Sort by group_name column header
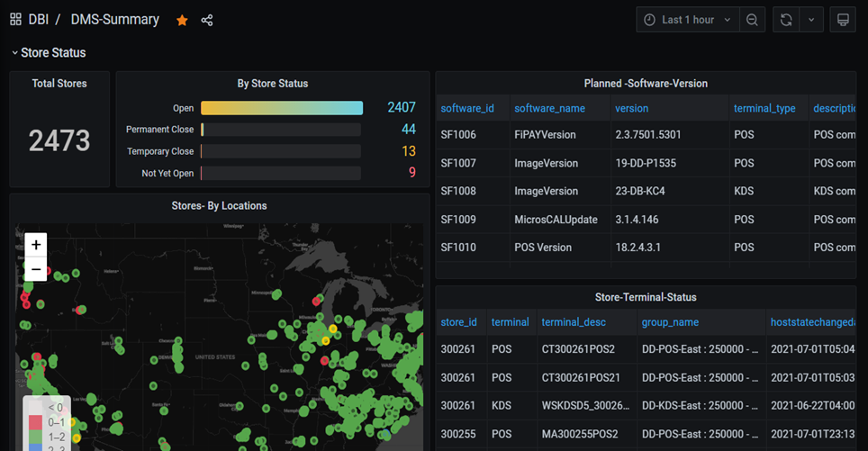 (x=670, y=321)
